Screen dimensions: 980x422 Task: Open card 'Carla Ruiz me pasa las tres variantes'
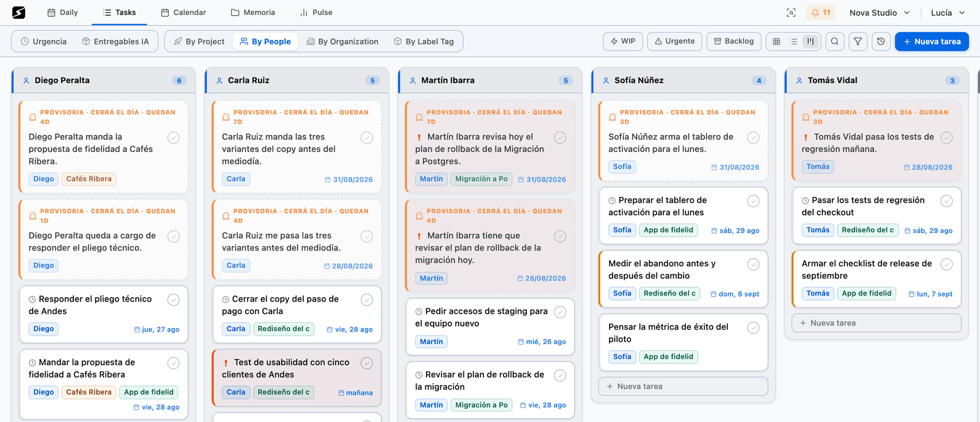[x=297, y=239]
